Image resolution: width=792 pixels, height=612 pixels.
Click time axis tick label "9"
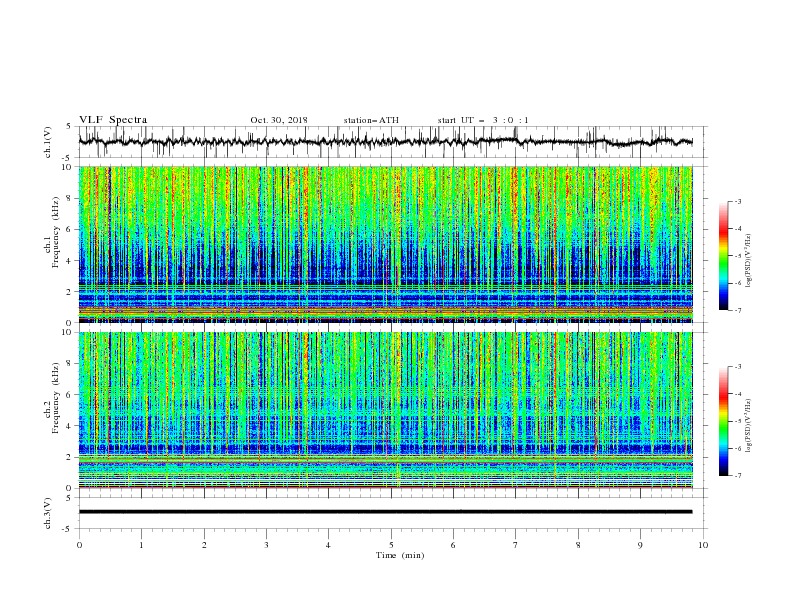[x=640, y=545]
